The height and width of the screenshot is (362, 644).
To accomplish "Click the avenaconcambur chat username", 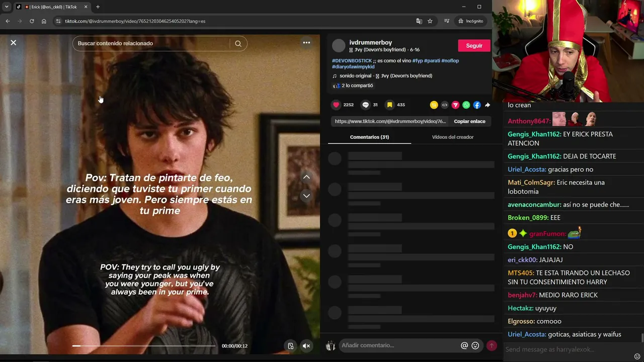I will tap(534, 205).
